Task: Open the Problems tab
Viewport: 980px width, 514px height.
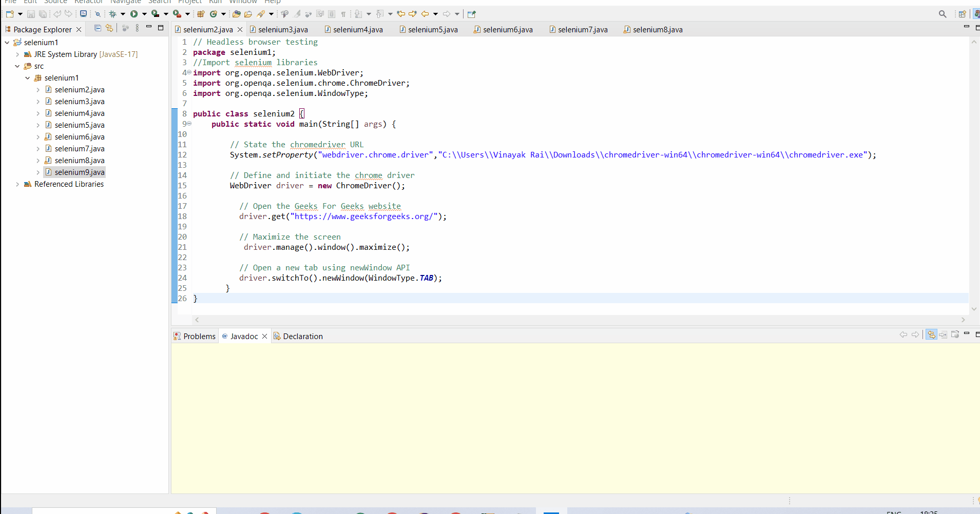Action: click(195, 337)
